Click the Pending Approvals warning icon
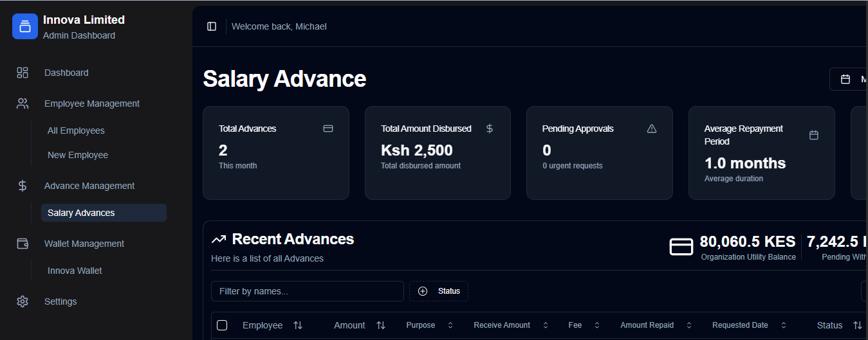Viewport: 868px width, 340px height. click(652, 129)
